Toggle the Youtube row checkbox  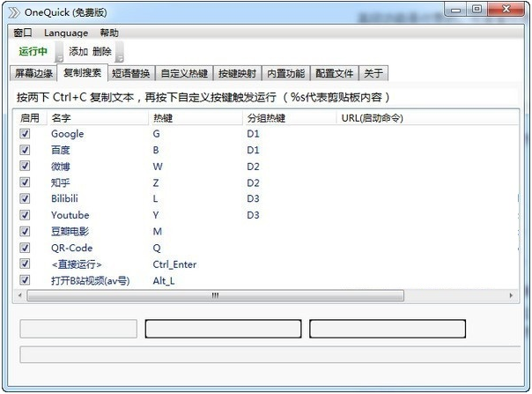[25, 215]
